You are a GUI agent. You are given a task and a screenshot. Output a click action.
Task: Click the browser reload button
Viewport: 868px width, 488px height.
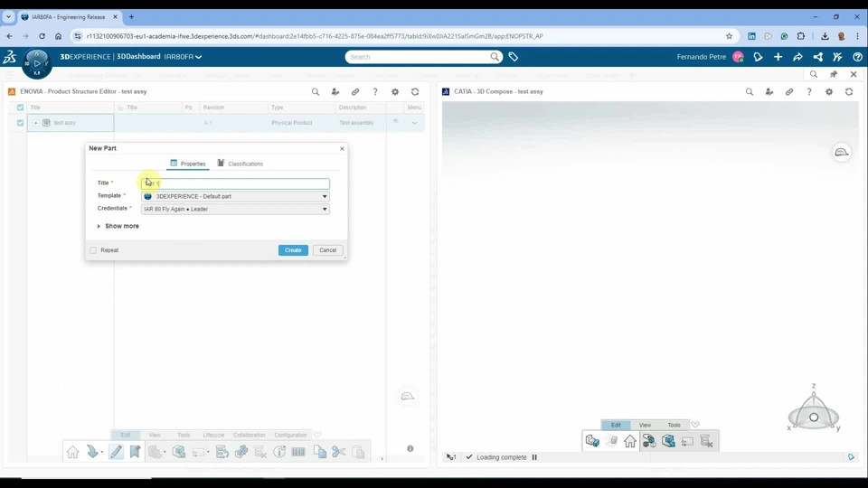pos(42,36)
